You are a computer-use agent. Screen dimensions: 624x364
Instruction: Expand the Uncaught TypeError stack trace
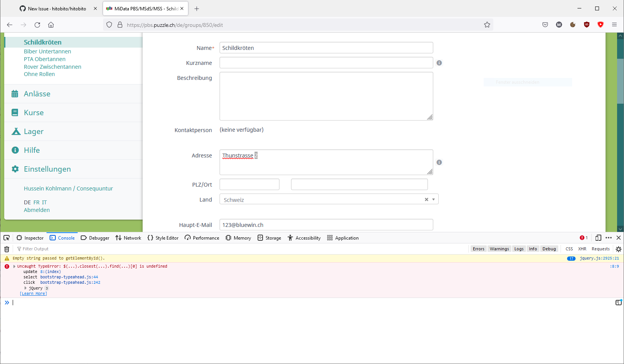pyautogui.click(x=14, y=266)
